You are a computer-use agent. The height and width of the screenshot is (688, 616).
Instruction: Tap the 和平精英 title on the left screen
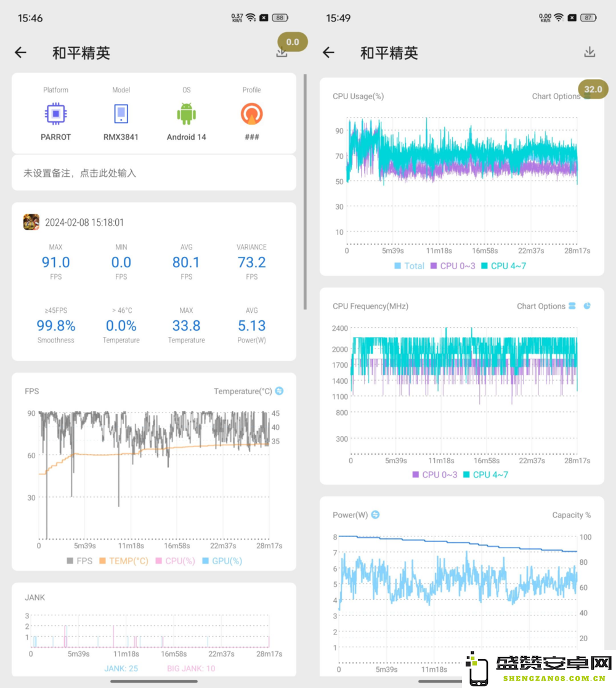81,53
